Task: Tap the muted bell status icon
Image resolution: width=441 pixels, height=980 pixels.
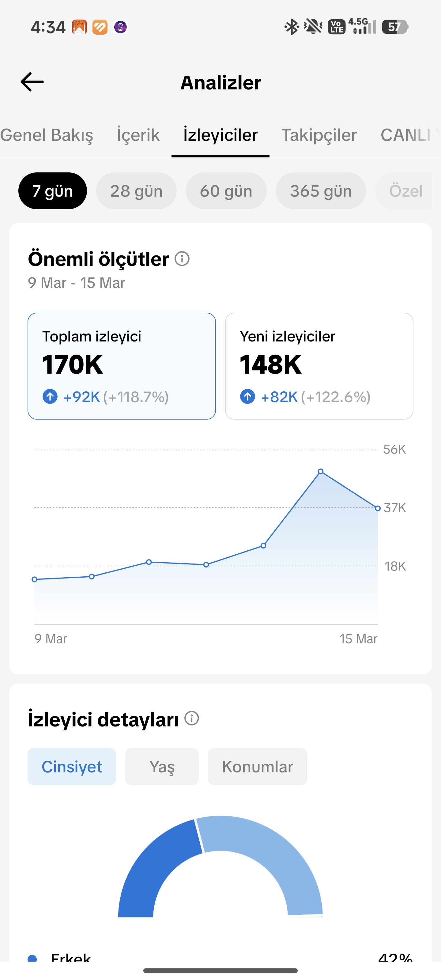Action: point(313,27)
